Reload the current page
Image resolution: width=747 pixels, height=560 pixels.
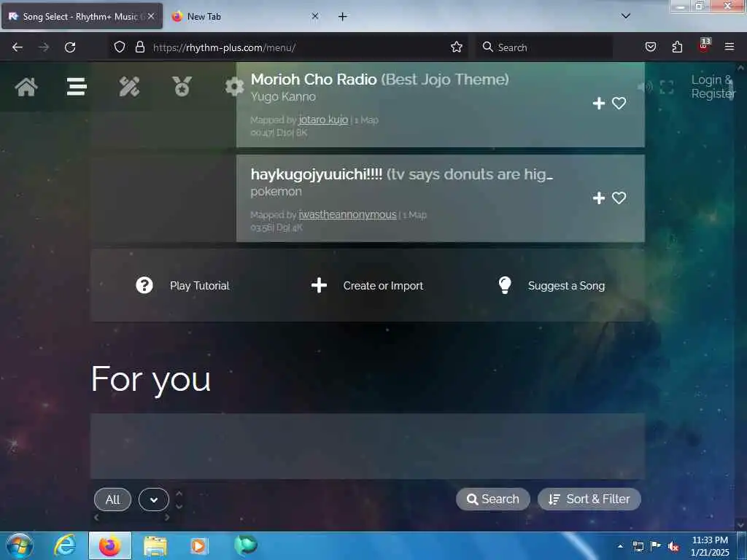click(70, 47)
